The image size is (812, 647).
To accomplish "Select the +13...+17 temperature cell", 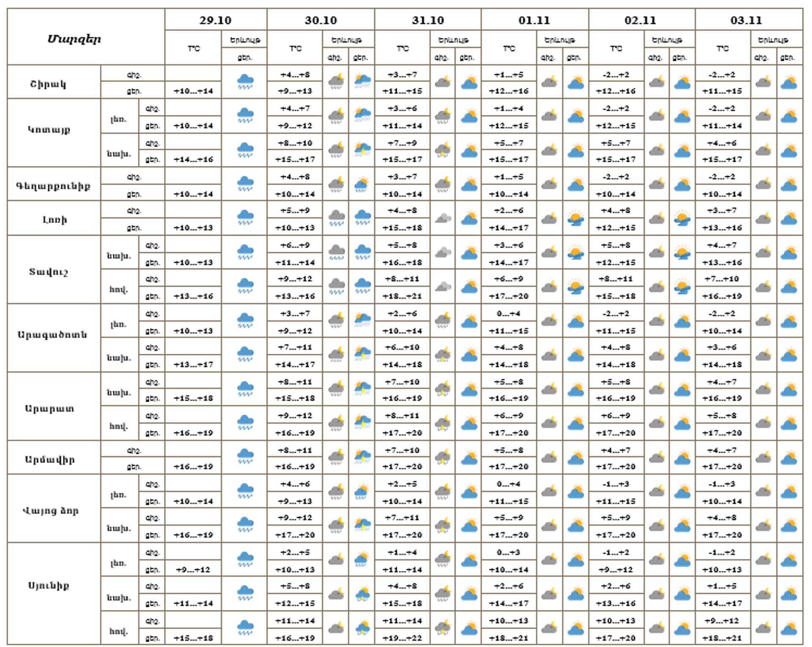I will [x=193, y=364].
